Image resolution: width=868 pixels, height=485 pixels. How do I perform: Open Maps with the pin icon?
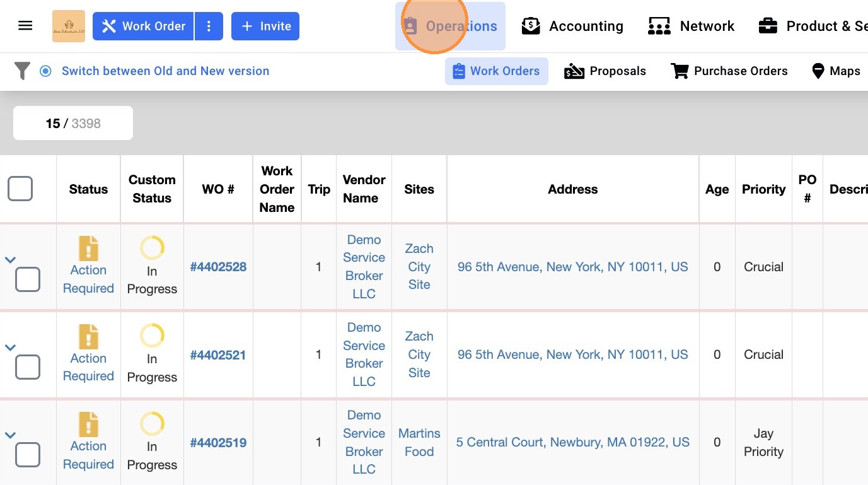click(835, 71)
